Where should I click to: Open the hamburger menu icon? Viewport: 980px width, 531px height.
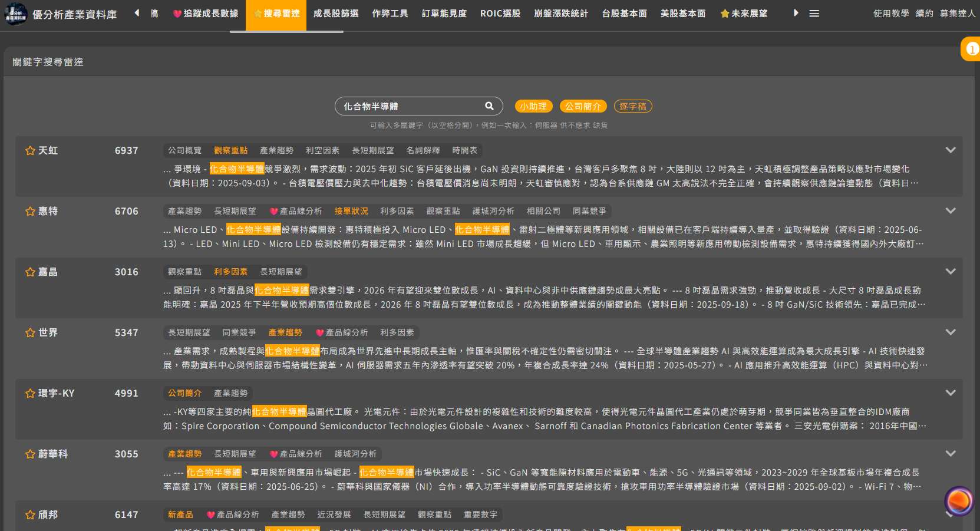(814, 14)
